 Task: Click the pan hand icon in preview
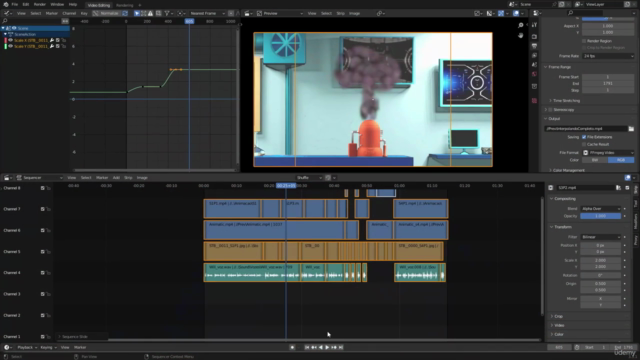[520, 36]
